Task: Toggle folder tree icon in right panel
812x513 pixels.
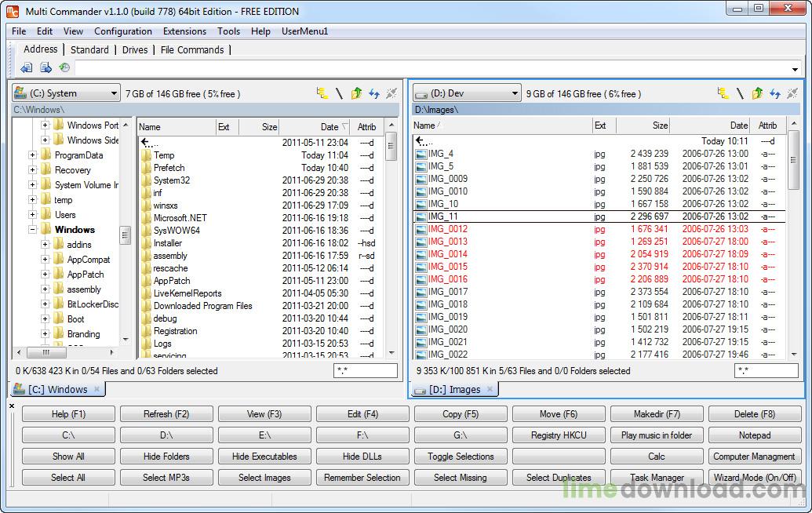Action: click(723, 93)
